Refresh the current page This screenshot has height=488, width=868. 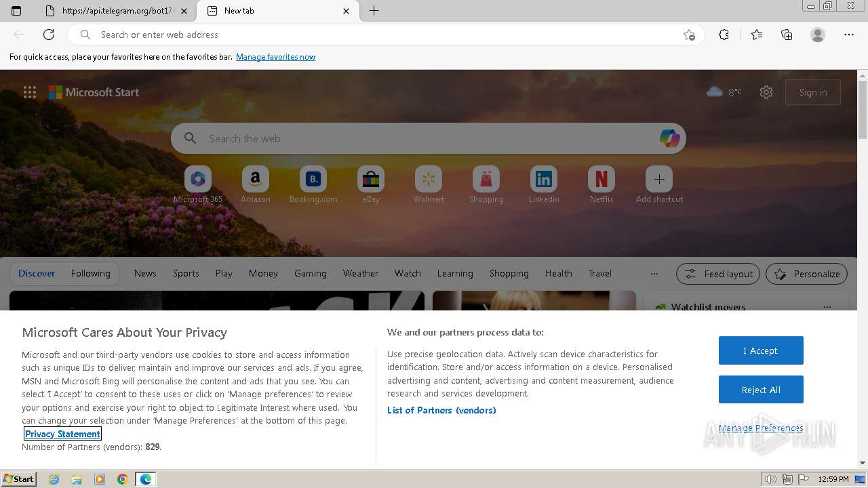click(x=49, y=35)
